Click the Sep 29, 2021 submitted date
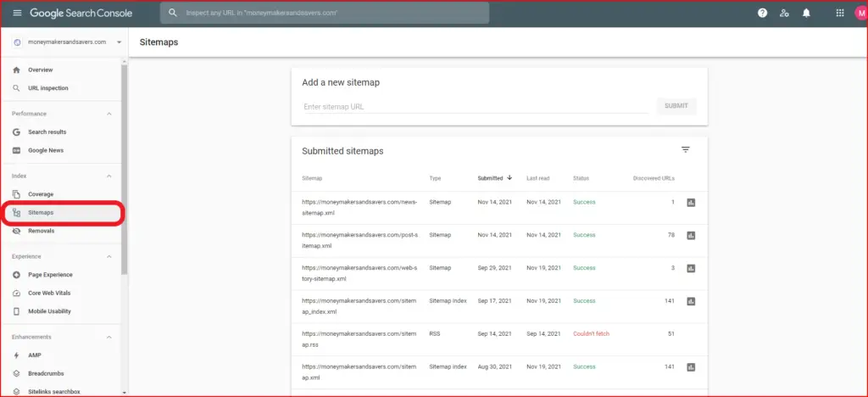The width and height of the screenshot is (868, 397). pos(495,268)
